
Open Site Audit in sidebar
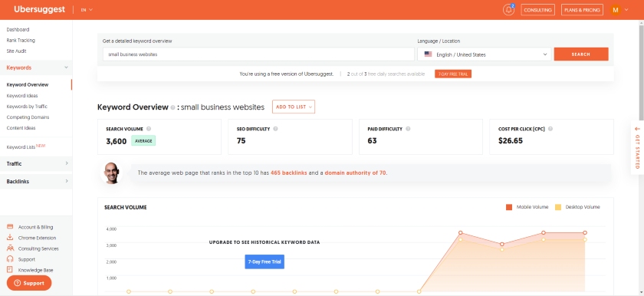click(x=16, y=51)
